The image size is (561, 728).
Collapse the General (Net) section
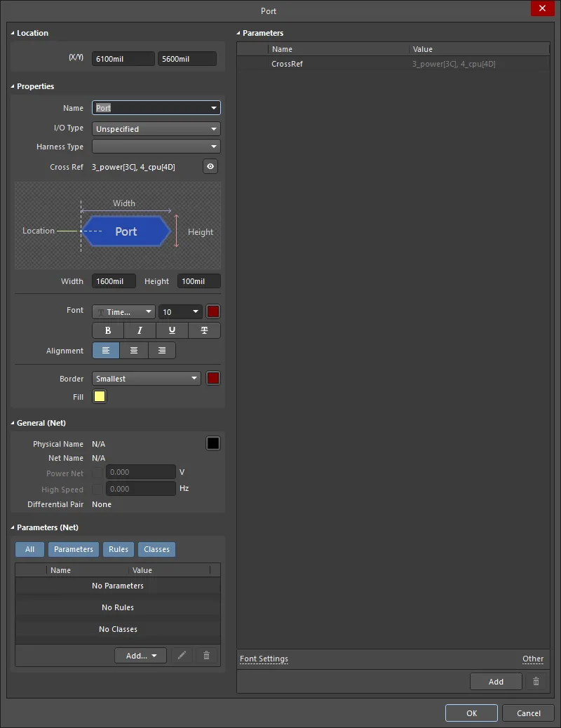(13, 423)
